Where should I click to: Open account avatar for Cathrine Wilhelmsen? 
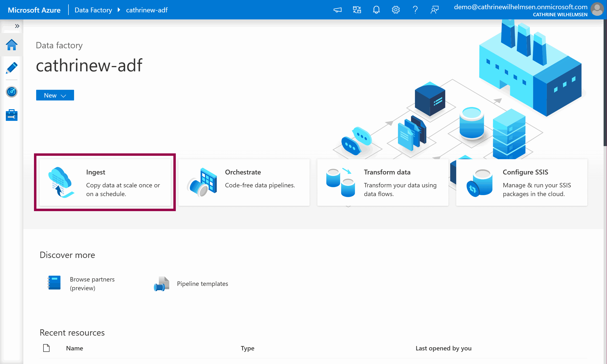[x=597, y=9]
